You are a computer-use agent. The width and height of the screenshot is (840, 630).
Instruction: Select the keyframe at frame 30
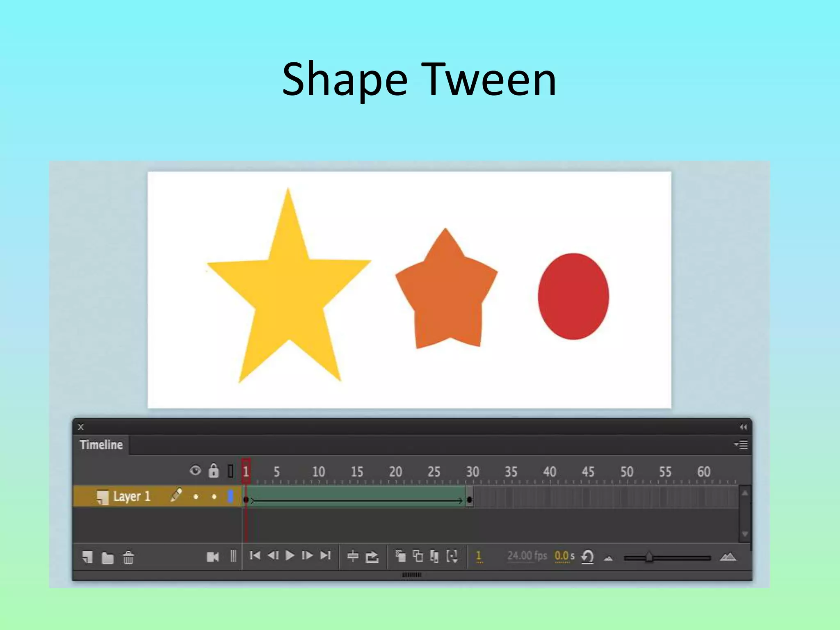[x=470, y=499]
